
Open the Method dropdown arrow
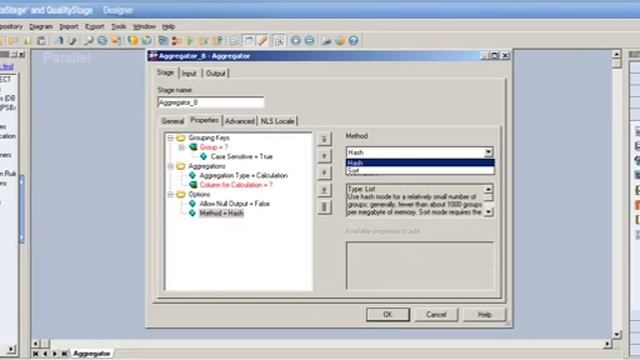point(488,152)
